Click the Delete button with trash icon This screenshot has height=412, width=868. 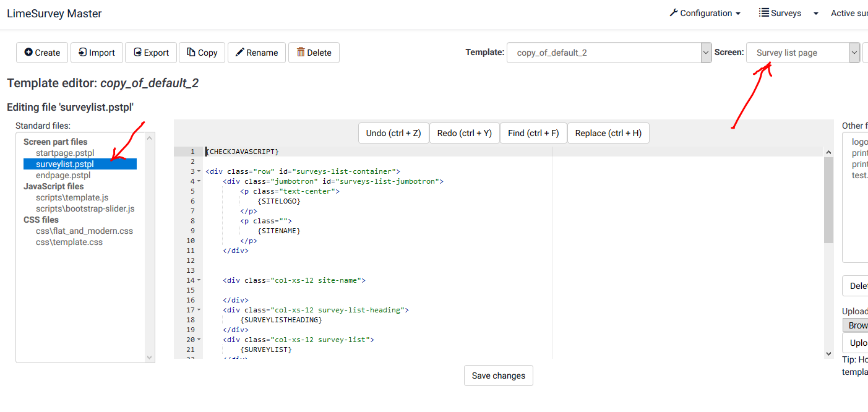(x=314, y=53)
